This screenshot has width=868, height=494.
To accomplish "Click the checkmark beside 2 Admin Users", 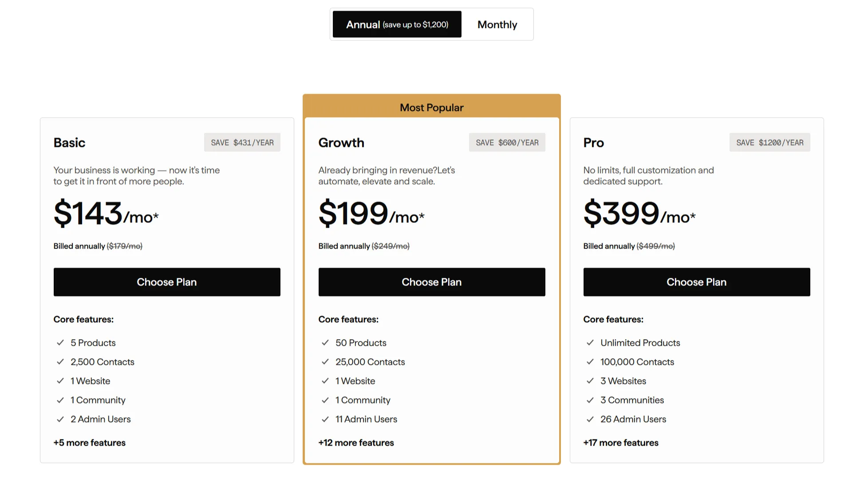I will (60, 419).
